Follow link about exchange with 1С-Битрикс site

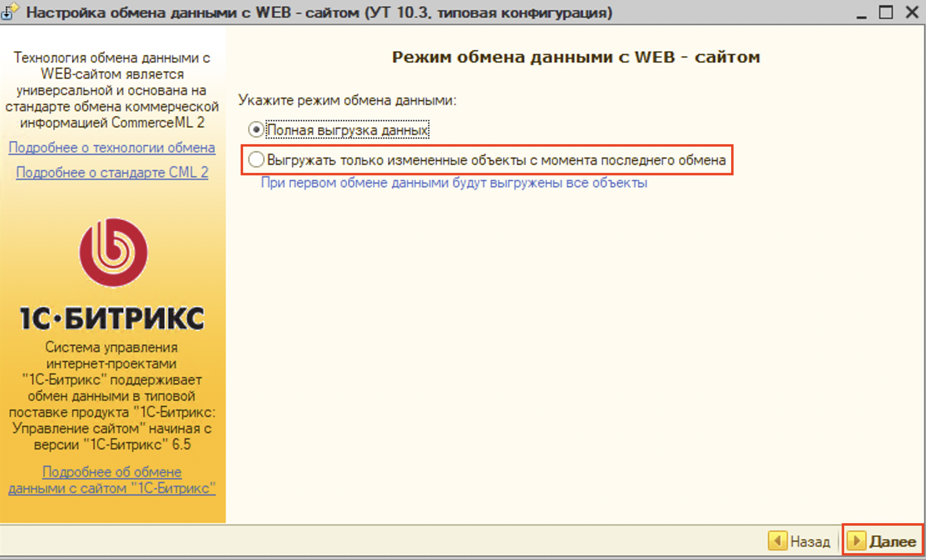click(112, 480)
